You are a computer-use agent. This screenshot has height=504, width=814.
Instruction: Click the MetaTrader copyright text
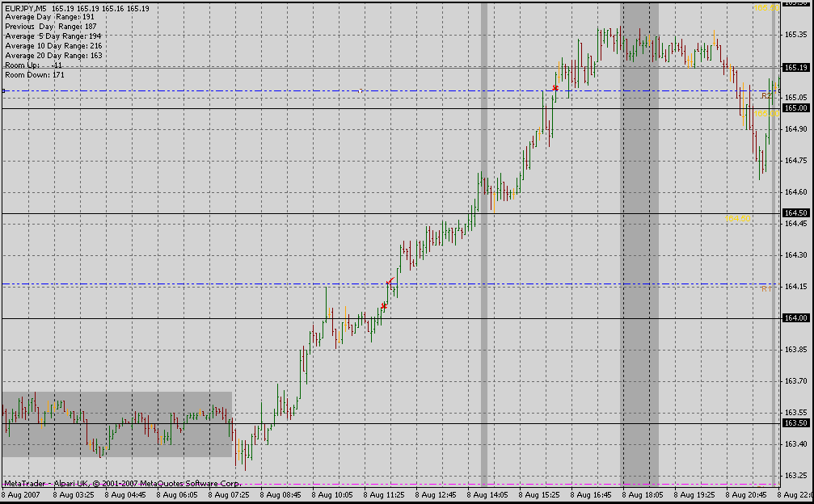(x=117, y=483)
